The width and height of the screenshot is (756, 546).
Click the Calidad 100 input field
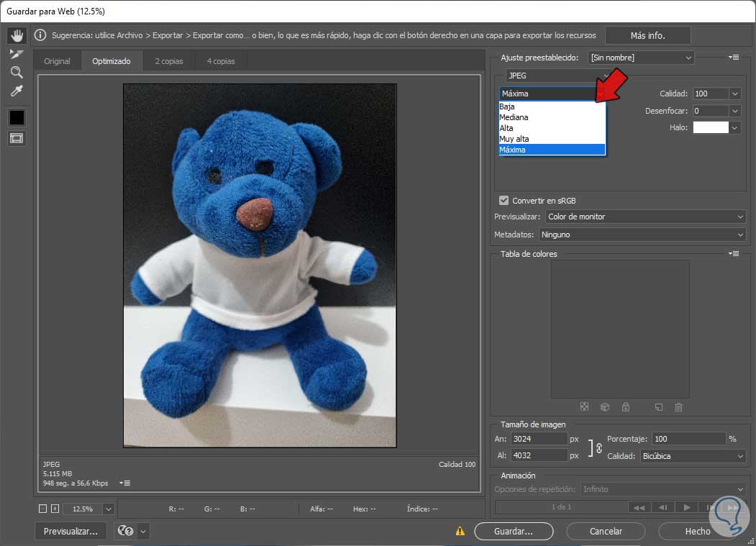[x=711, y=94]
